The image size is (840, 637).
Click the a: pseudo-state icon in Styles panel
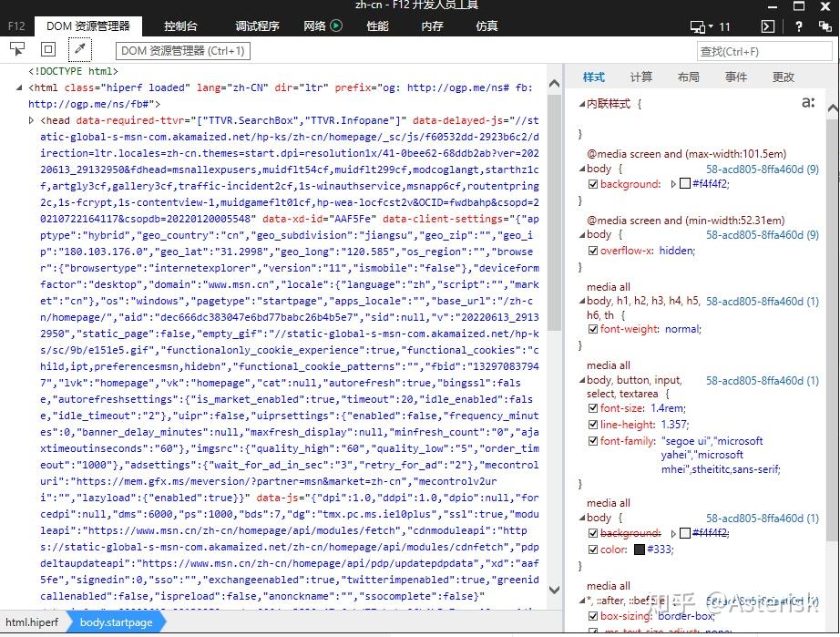[807, 103]
